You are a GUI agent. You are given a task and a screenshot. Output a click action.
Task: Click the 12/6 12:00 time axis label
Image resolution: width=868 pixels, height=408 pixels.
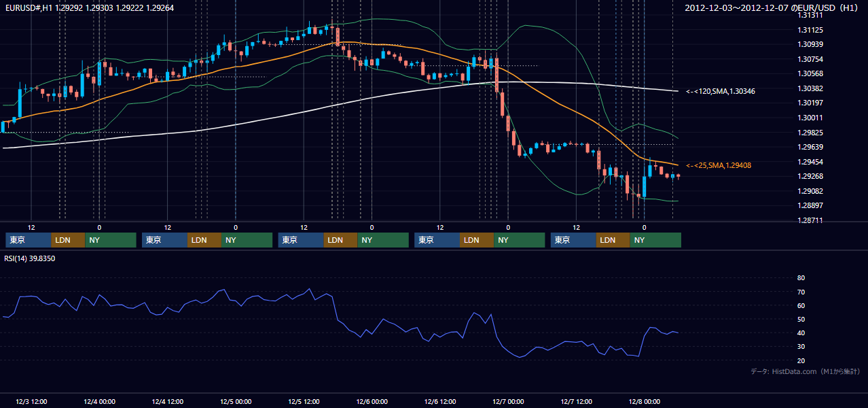[x=440, y=401]
